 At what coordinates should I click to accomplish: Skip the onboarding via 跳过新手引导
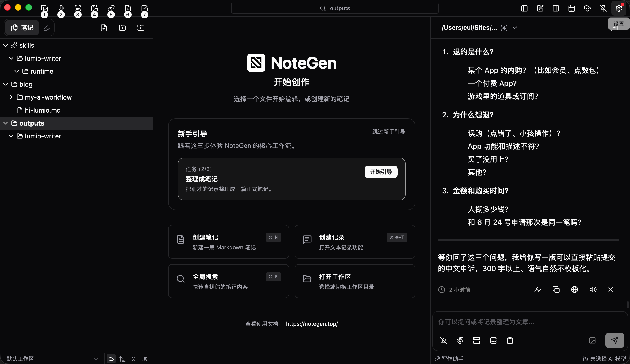click(x=389, y=132)
